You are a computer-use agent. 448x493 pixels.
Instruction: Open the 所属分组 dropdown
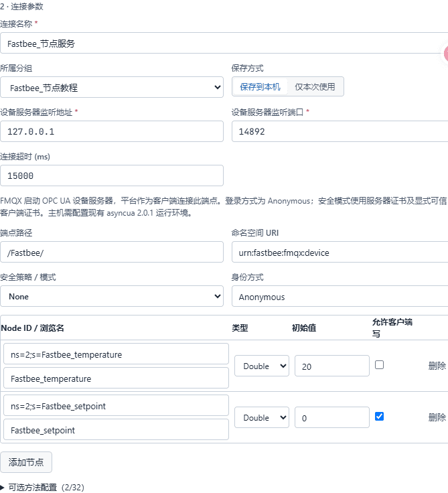112,87
